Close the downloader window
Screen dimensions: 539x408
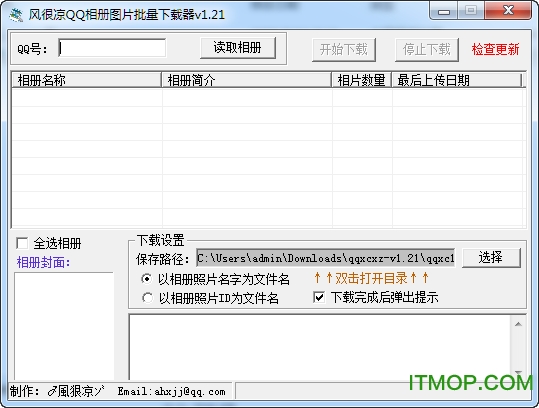[508, 11]
